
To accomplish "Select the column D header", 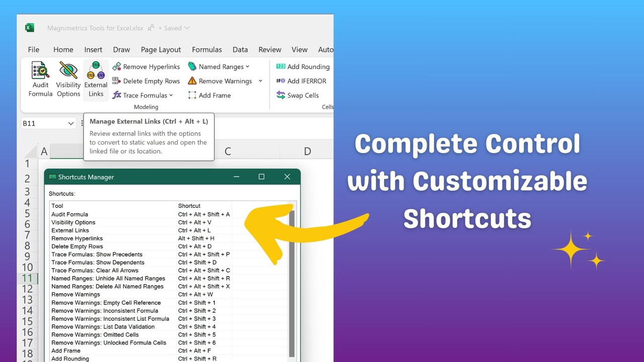I will (307, 151).
